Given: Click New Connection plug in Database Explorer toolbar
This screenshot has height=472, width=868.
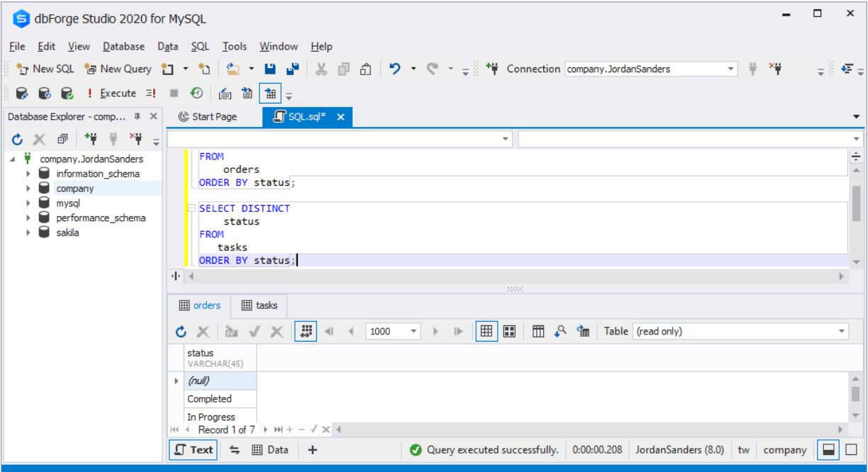Looking at the screenshot, I should click(91, 140).
